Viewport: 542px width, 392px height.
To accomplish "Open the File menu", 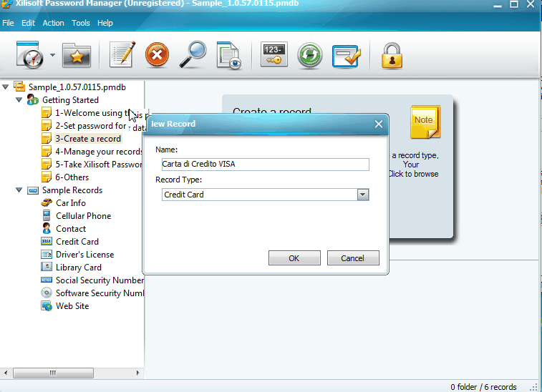I will pyautogui.click(x=8, y=23).
